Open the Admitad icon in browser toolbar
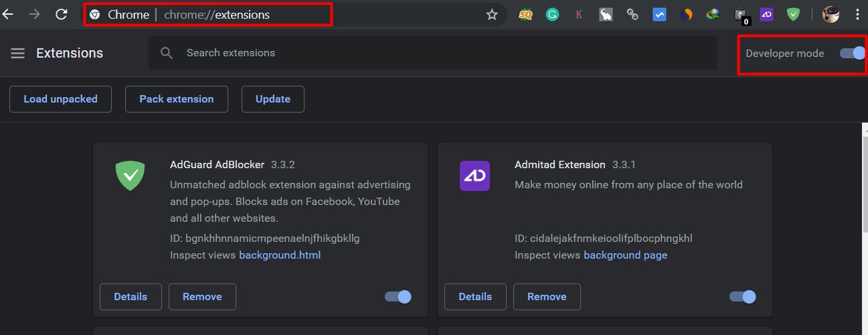 [x=766, y=14]
